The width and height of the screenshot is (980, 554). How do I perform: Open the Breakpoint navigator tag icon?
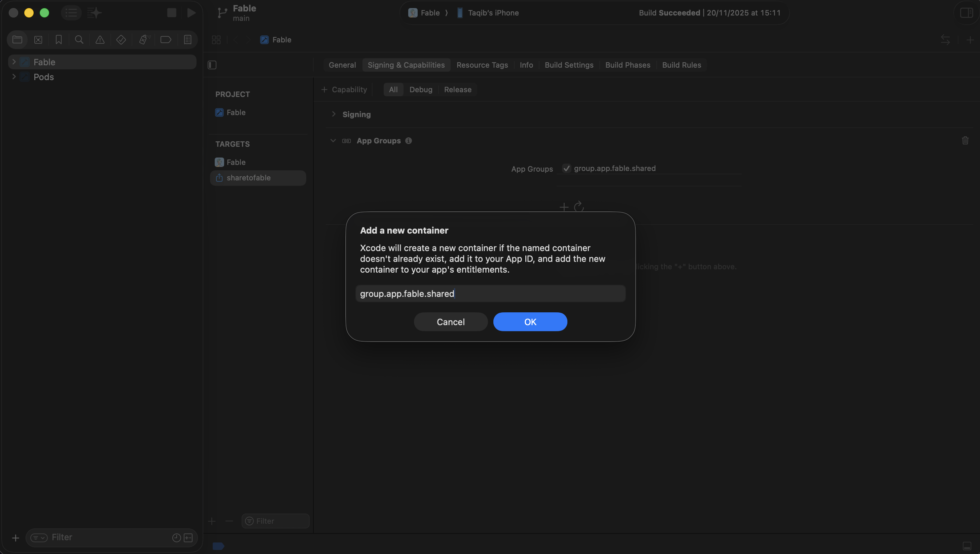[x=166, y=40]
